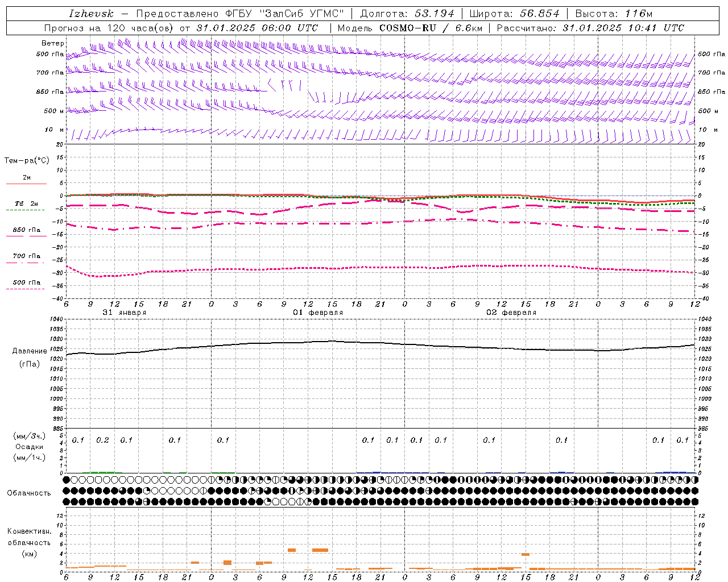Click the 'Конвективн.' convective cloud label
The width and height of the screenshot is (728, 582).
(29, 531)
